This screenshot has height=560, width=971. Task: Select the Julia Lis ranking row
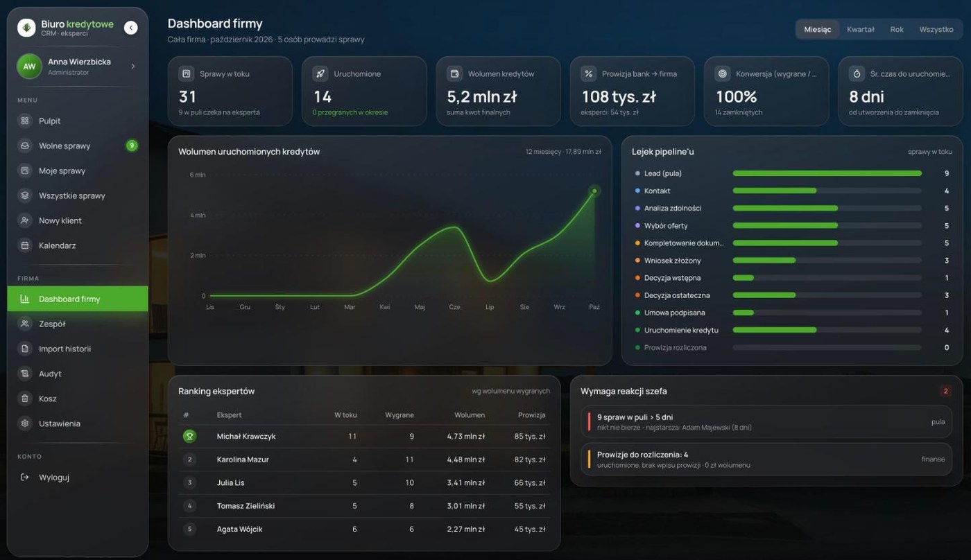[x=364, y=482]
